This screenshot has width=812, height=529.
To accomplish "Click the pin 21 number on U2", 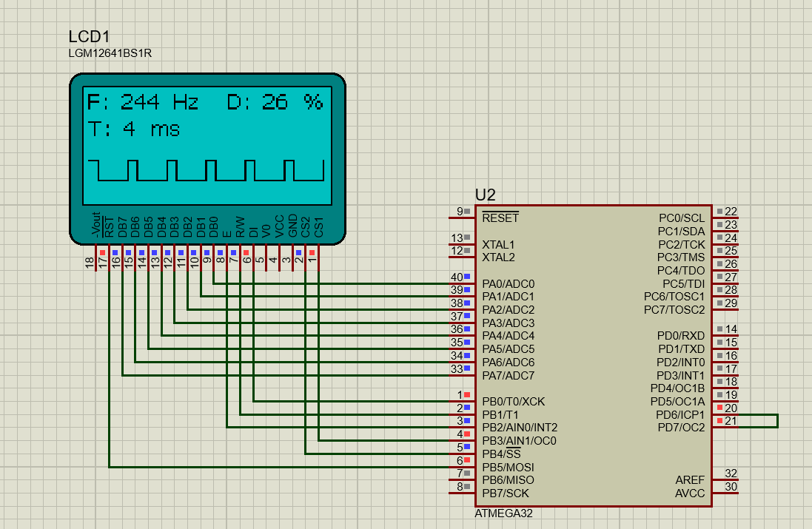I will pyautogui.click(x=731, y=421).
